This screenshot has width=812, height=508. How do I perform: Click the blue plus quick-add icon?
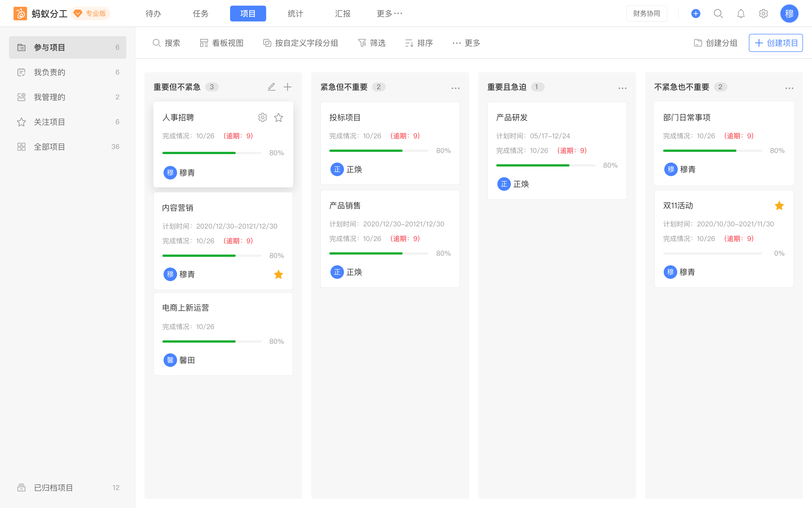point(696,14)
